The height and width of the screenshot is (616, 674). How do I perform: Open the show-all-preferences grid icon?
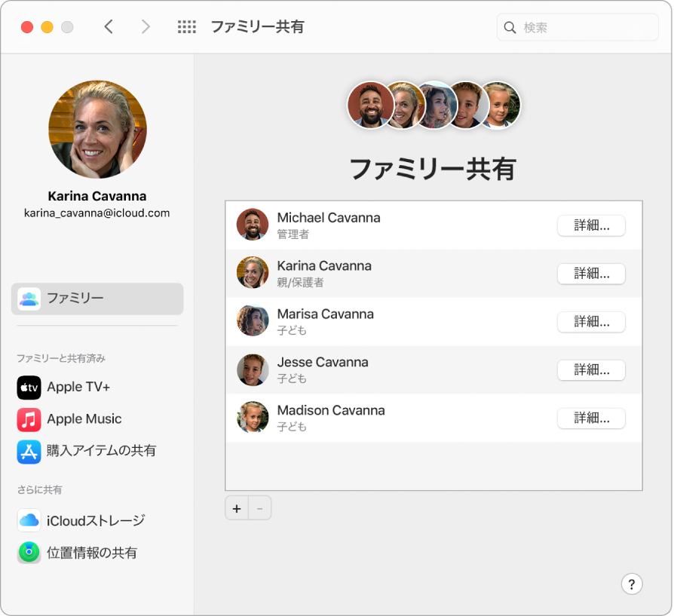[186, 26]
